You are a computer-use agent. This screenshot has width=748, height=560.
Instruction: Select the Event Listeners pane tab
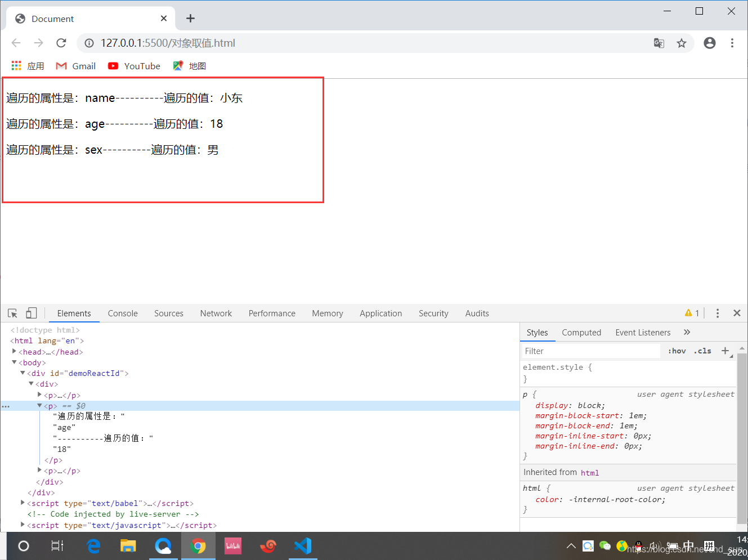[x=643, y=333]
